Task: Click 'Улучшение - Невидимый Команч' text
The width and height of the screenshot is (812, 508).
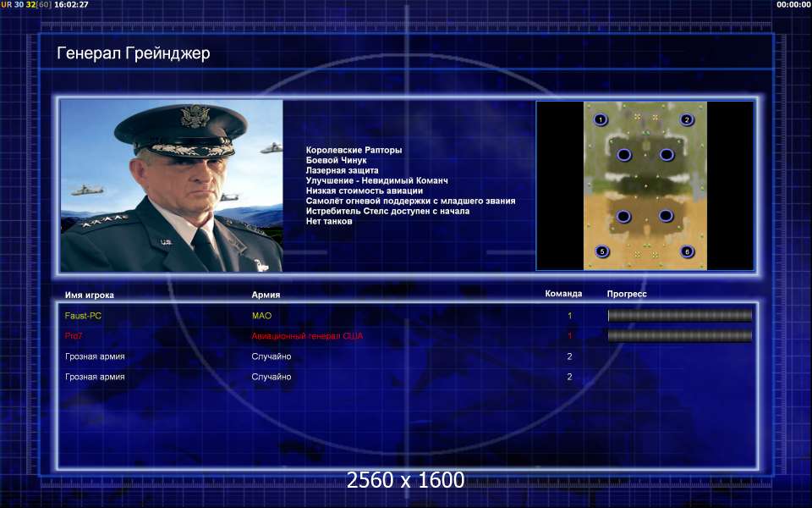Action: 376,180
